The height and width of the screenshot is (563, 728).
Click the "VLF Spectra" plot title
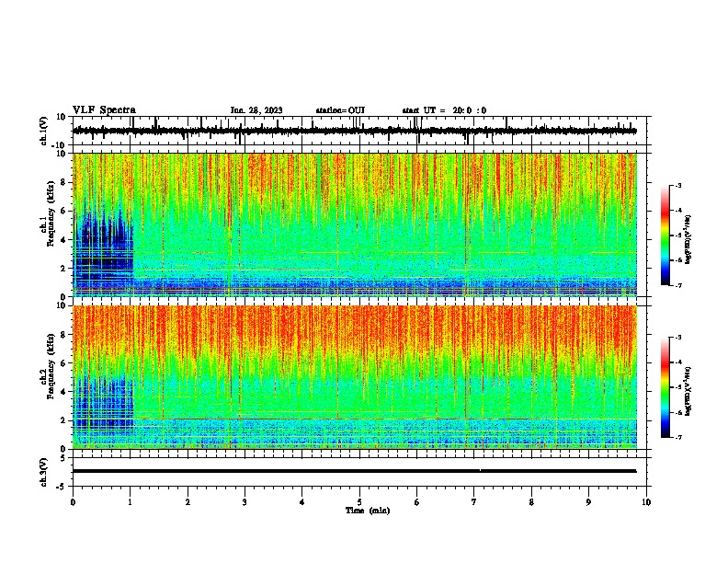(x=104, y=110)
